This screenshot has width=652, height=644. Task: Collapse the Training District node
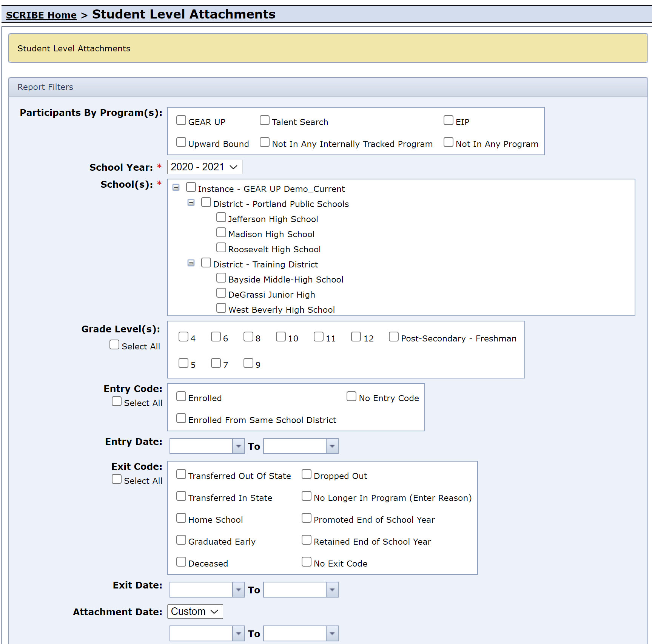pos(191,263)
